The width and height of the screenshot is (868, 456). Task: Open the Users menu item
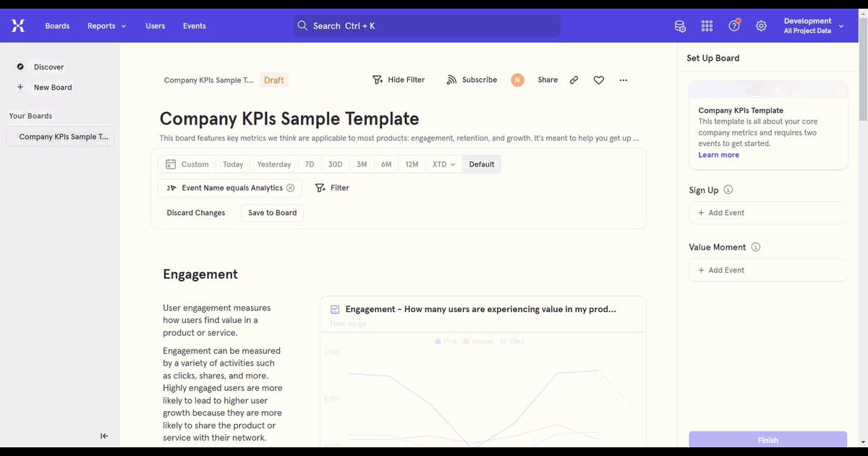155,26
